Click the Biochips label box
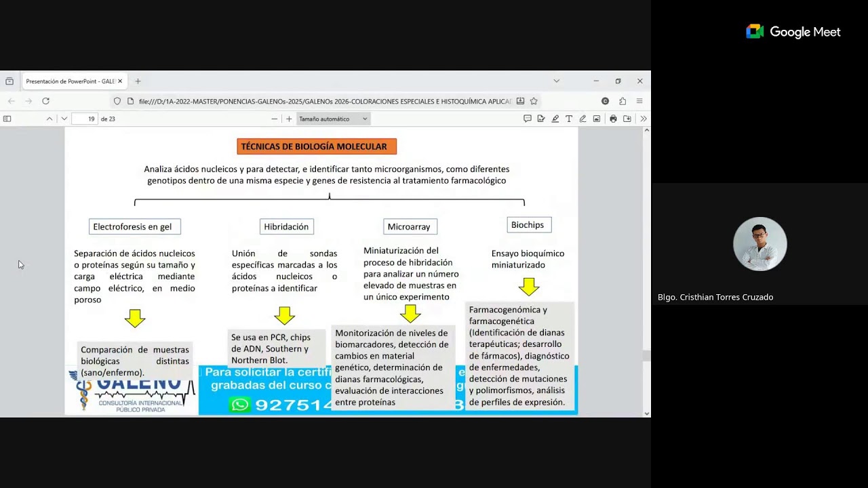This screenshot has height=488, width=868. pos(529,225)
